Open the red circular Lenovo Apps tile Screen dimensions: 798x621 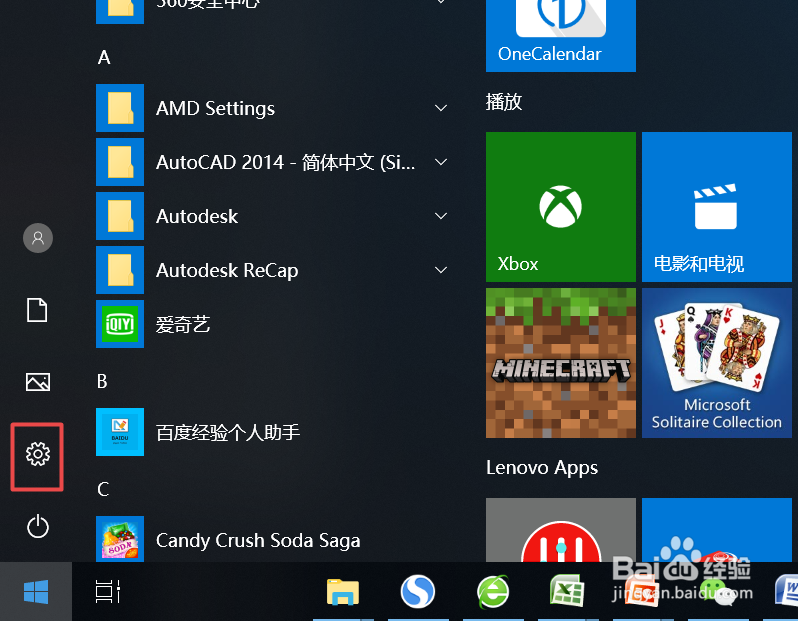[561, 530]
